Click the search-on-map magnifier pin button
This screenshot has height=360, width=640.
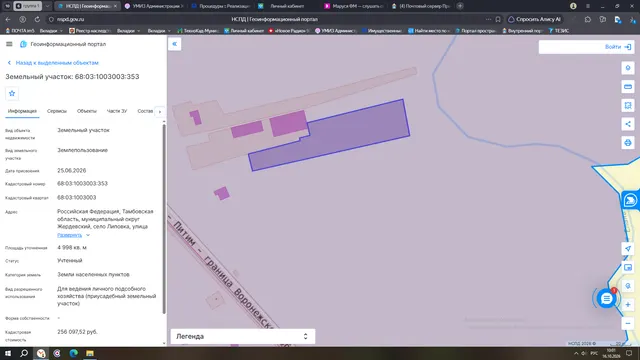pos(628,286)
